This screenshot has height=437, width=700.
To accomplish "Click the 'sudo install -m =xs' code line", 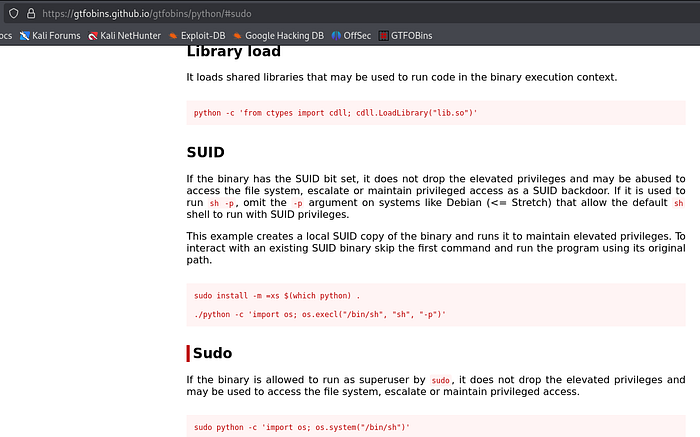I will click(x=277, y=295).
